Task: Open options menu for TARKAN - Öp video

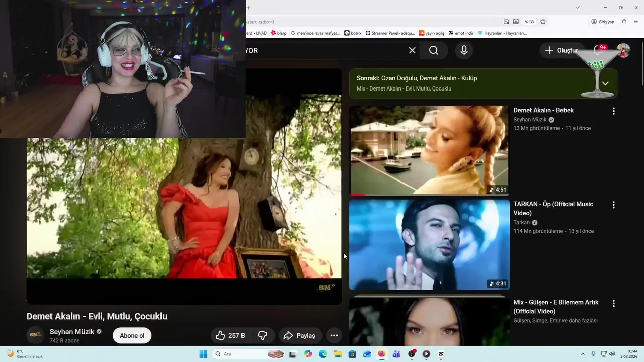Action: click(x=613, y=205)
